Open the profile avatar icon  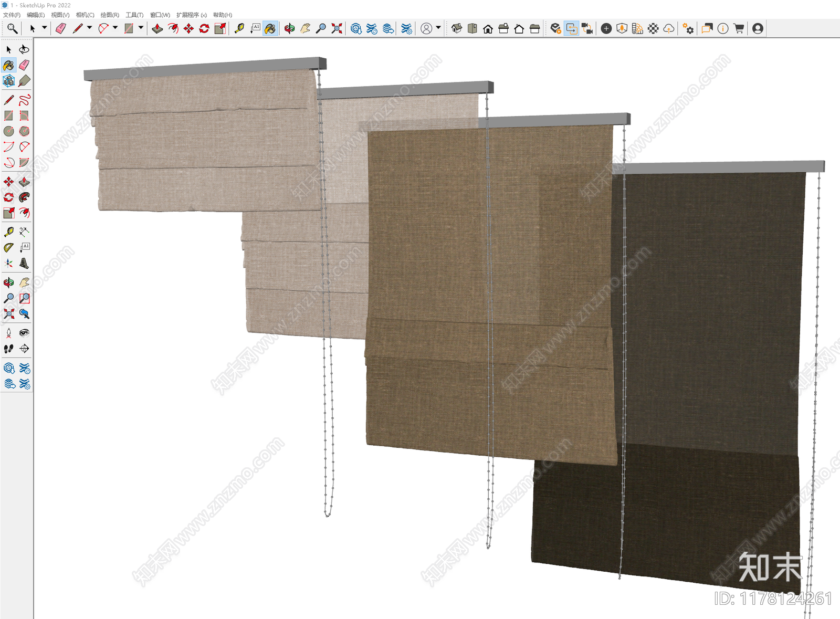click(758, 28)
